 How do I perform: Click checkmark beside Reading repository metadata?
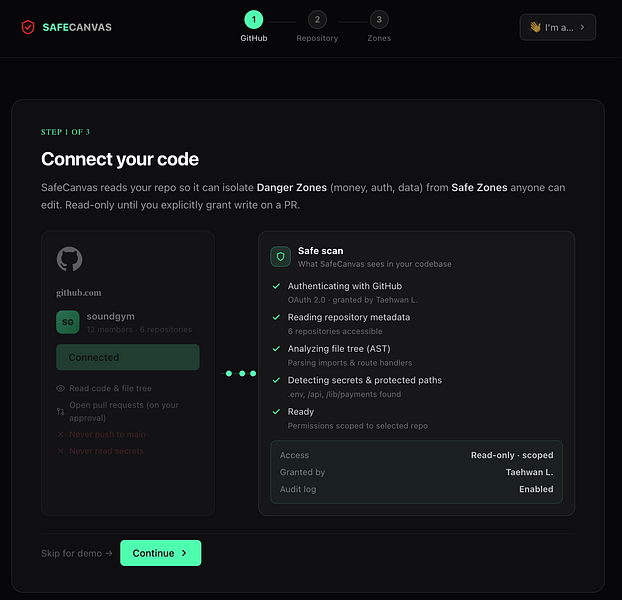tap(276, 317)
